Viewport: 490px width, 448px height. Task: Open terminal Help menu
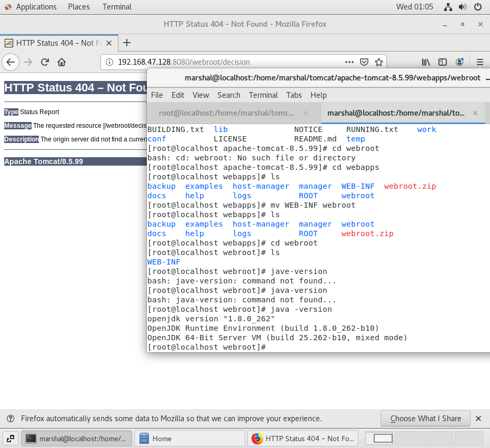pos(318,95)
